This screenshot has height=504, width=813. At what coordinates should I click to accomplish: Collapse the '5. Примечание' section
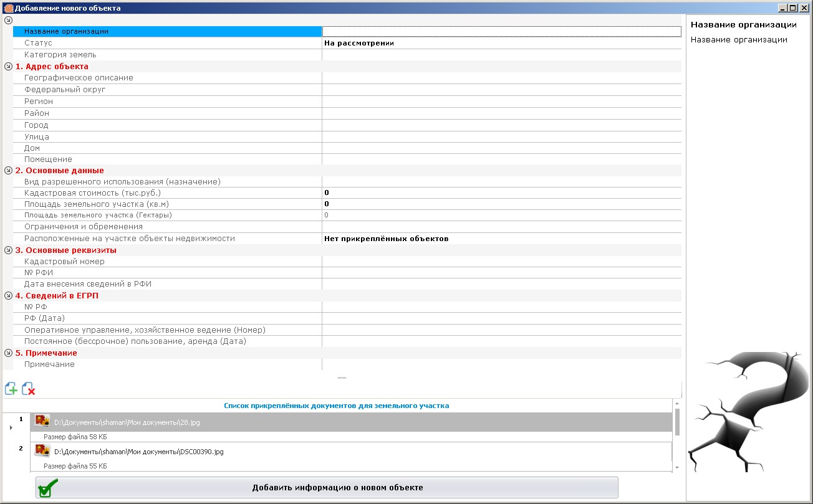[x=8, y=353]
